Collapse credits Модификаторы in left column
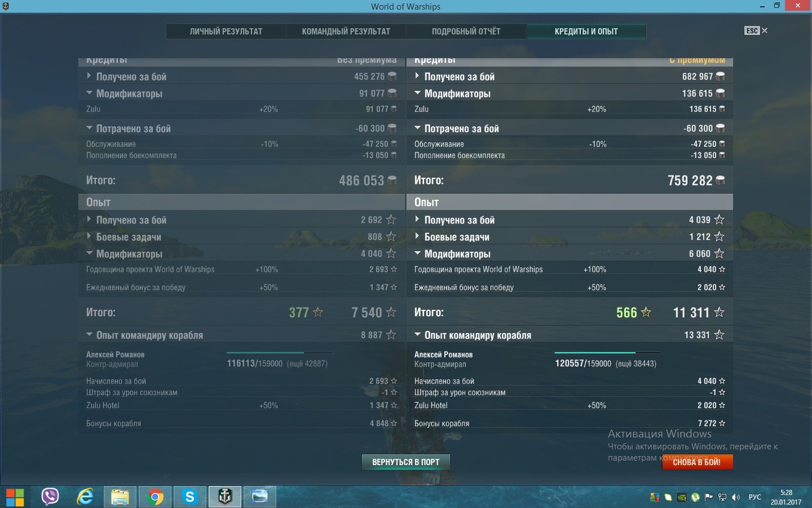The height and width of the screenshot is (508, 812). pyautogui.click(x=89, y=93)
